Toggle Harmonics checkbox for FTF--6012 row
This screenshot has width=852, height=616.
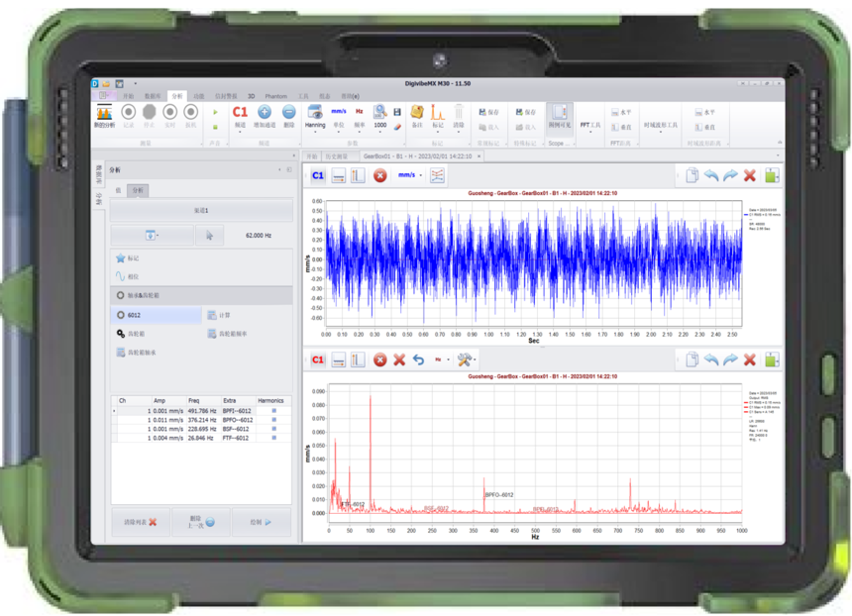(x=274, y=438)
